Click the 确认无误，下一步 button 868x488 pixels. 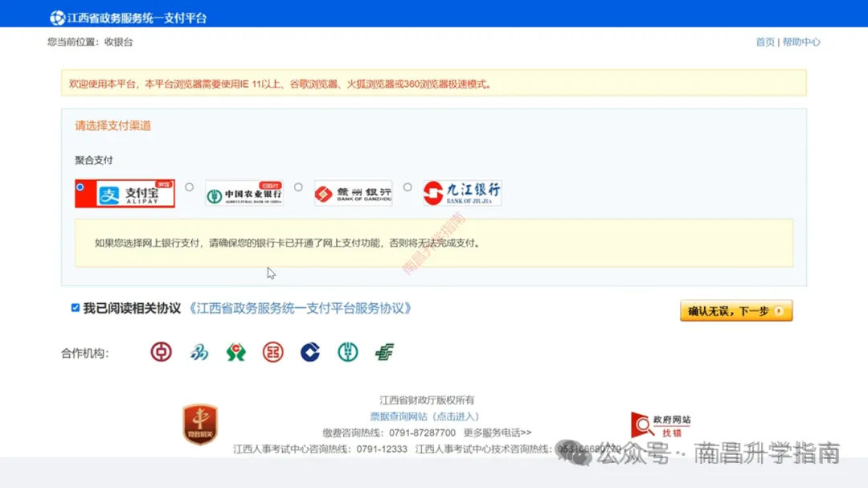tap(736, 311)
